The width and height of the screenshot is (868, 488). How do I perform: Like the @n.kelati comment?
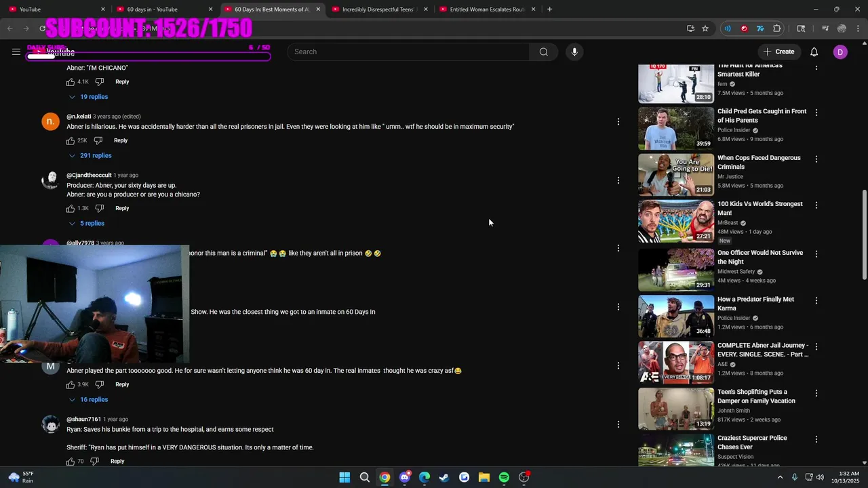tap(71, 140)
